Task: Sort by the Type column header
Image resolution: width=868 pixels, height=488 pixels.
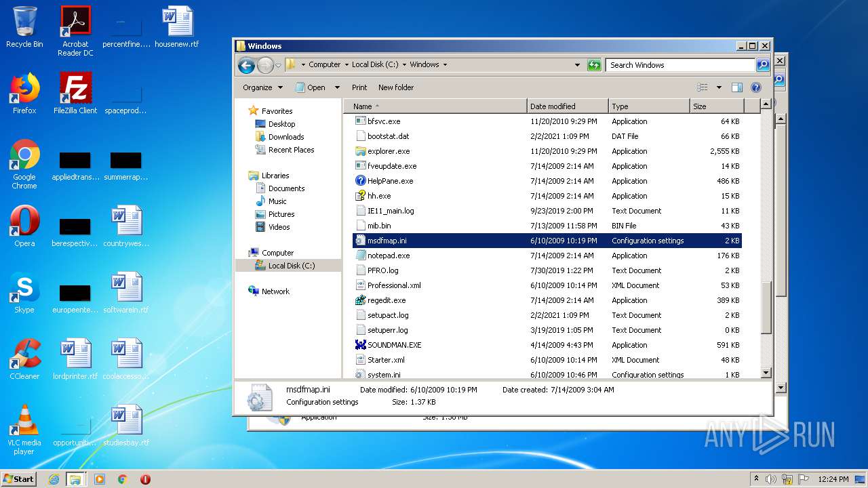Action: [x=649, y=106]
